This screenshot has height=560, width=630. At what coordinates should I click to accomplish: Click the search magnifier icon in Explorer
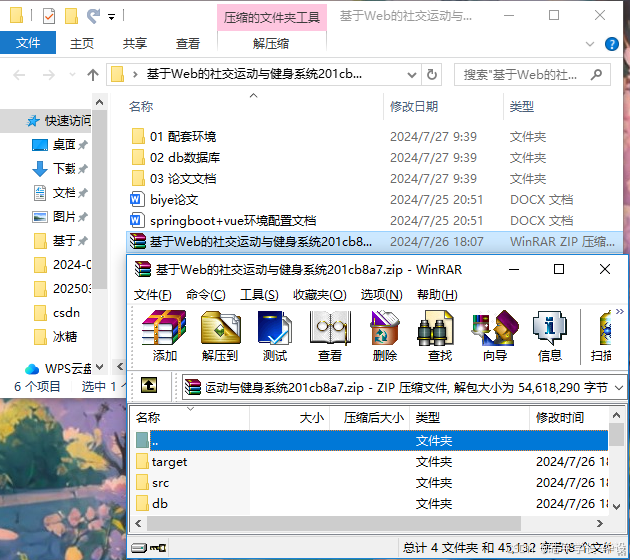point(596,74)
